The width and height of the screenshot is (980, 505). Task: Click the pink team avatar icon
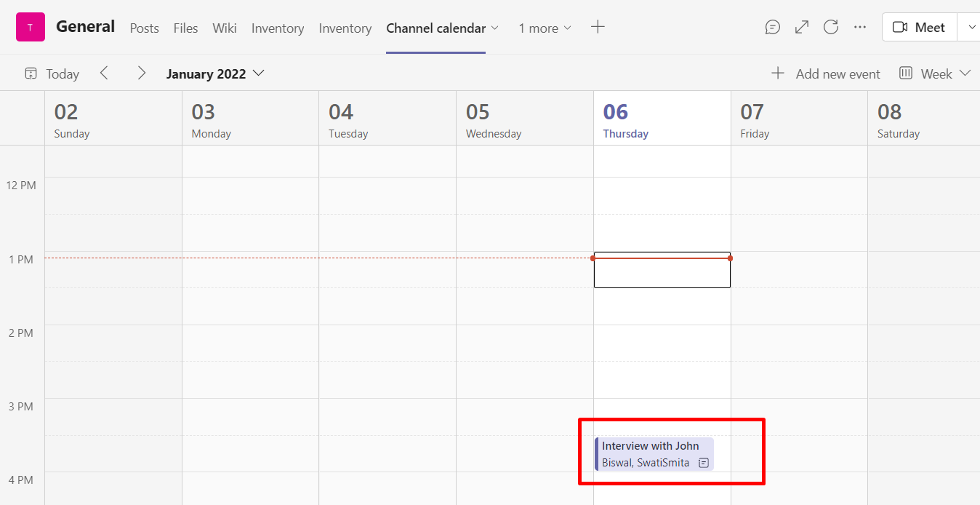click(30, 25)
